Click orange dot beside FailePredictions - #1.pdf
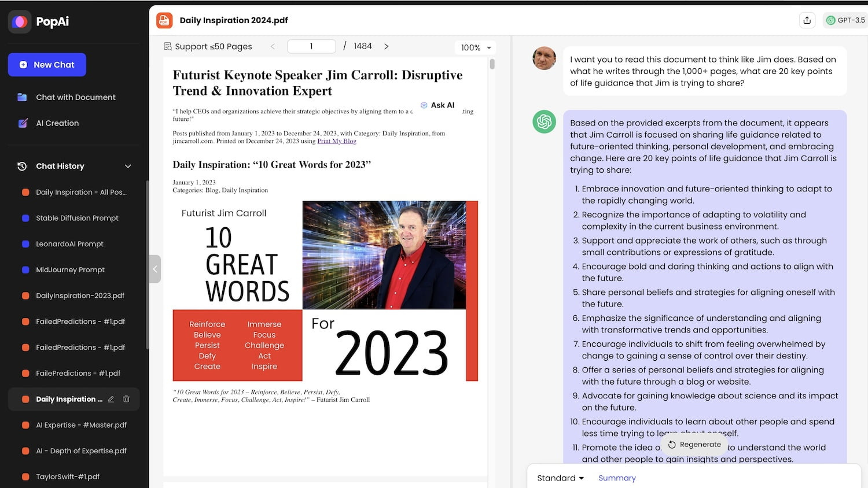Viewport: 868px width, 488px height. tap(25, 373)
